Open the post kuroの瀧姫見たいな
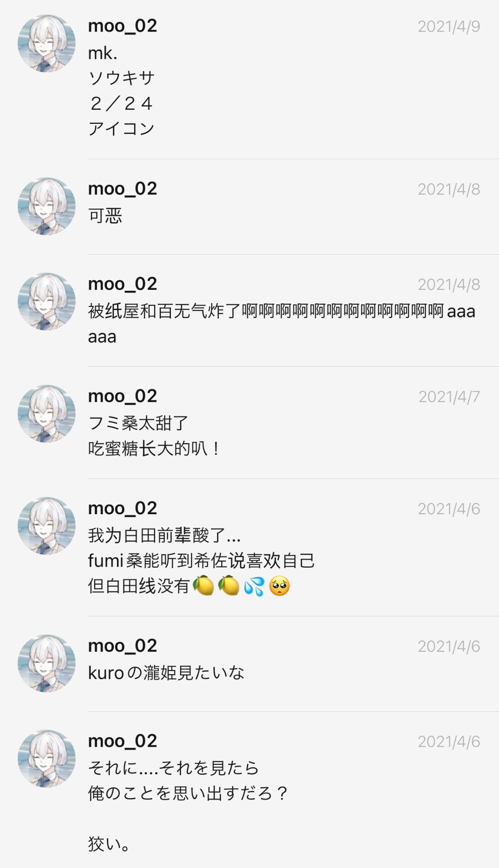This screenshot has width=499, height=868. (x=166, y=673)
